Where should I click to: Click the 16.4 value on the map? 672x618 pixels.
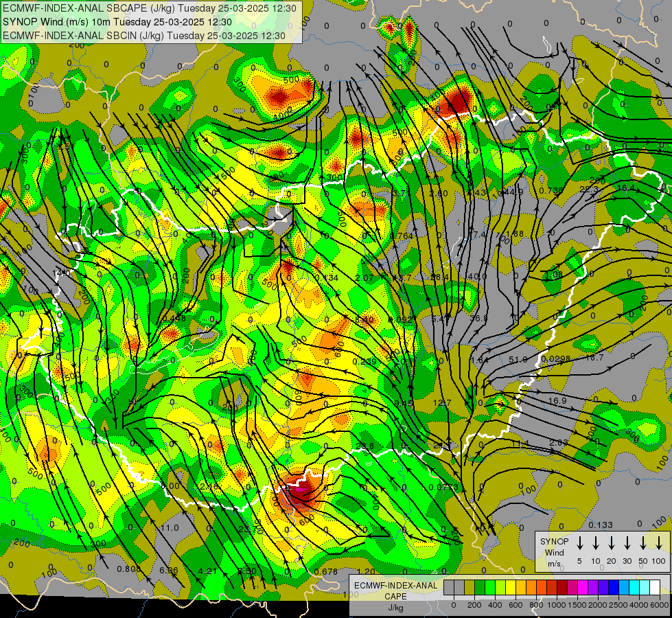(626, 188)
